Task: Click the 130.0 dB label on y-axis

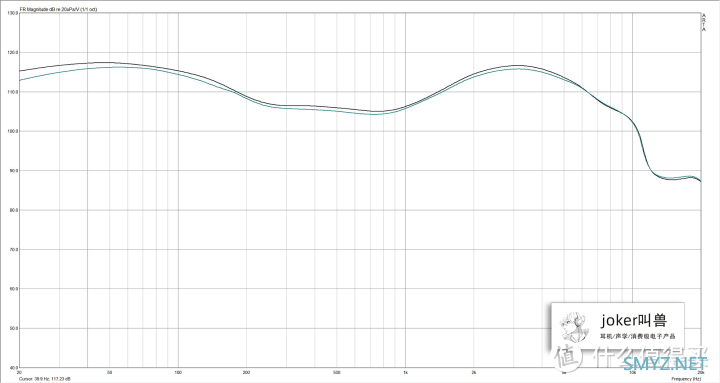Action: click(12, 13)
